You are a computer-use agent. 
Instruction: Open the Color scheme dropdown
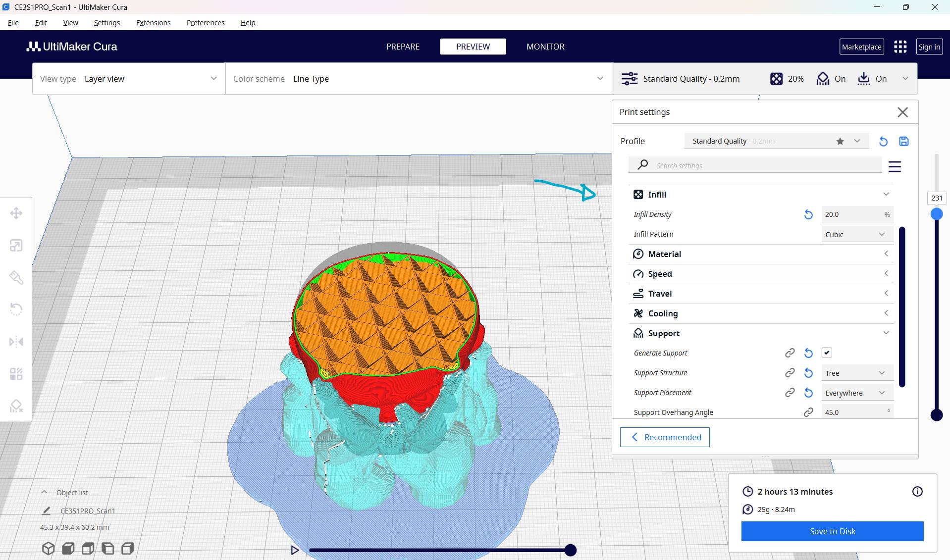[x=419, y=79]
